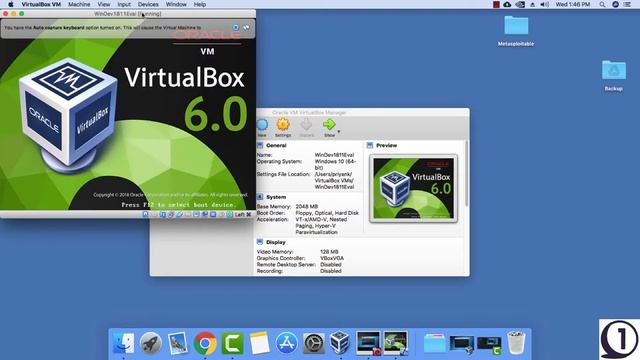
Task: Click the Discard toolbar icon
Action: (306, 125)
